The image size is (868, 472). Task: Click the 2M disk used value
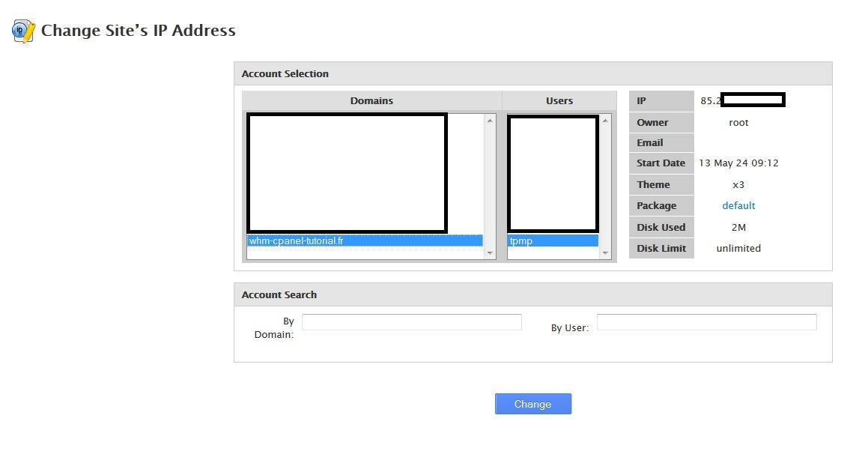click(738, 227)
